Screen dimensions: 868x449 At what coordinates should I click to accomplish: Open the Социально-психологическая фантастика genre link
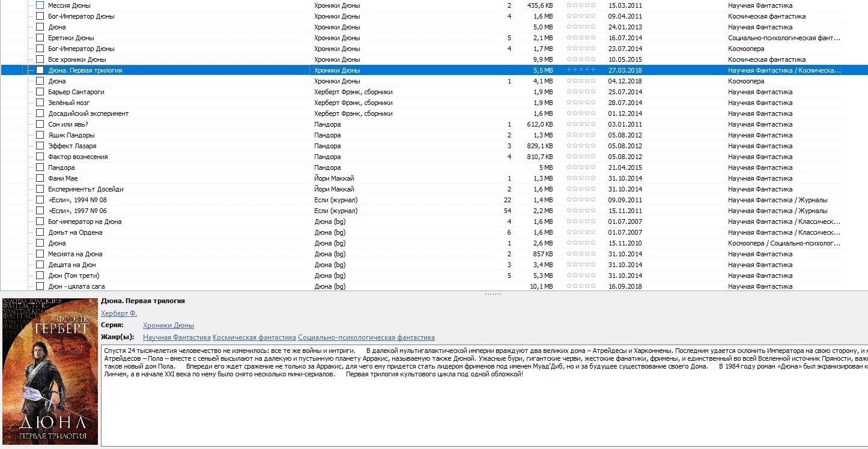point(366,337)
